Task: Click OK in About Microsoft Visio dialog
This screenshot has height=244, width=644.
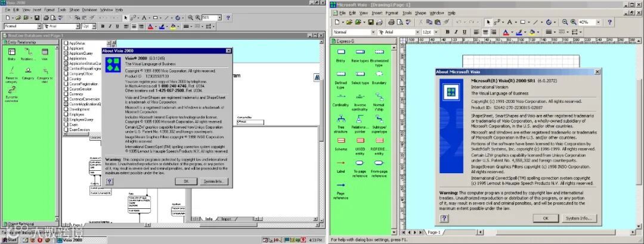Action: click(x=546, y=218)
